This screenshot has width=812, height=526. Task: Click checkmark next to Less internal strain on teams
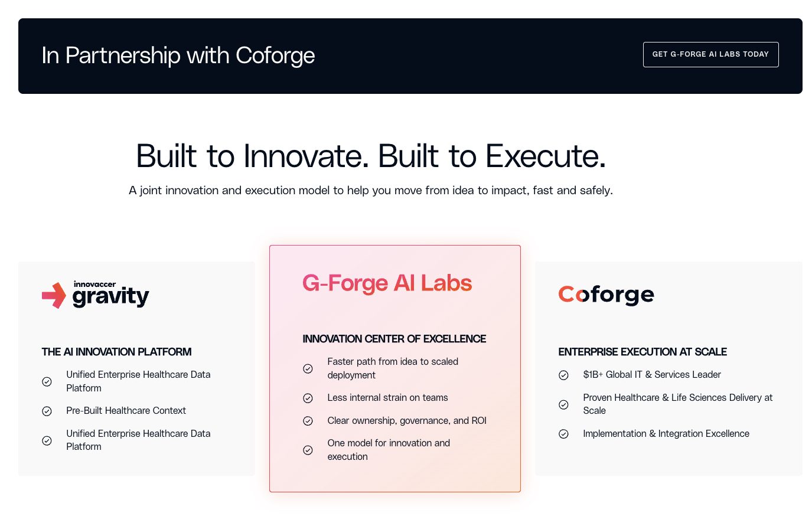[x=308, y=397]
